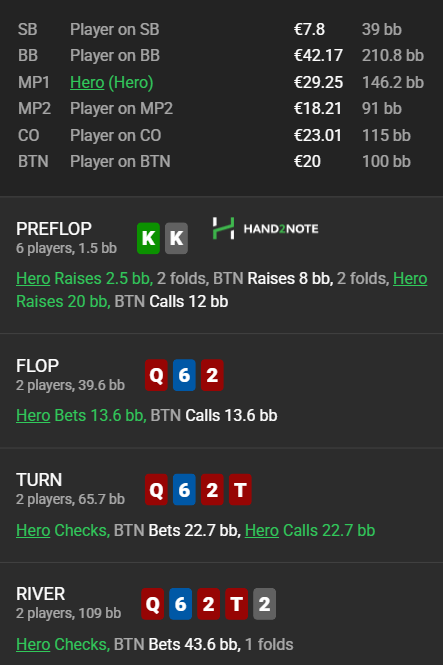
Task: Click the blue 6 card in the turn row
Action: (x=184, y=489)
